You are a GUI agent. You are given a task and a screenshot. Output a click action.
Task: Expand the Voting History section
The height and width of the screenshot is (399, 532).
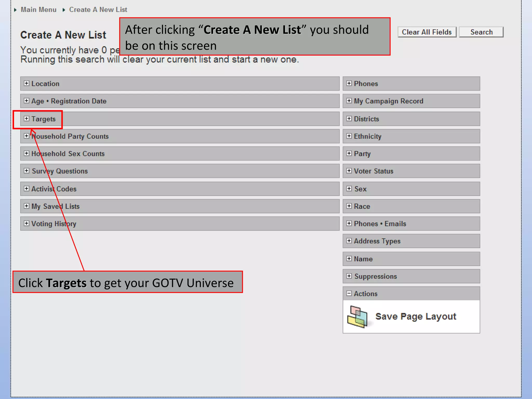(26, 223)
